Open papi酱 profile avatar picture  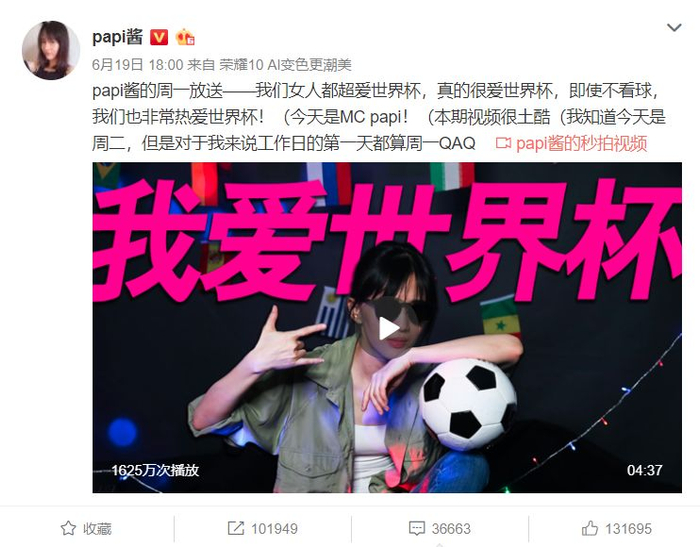[x=50, y=50]
